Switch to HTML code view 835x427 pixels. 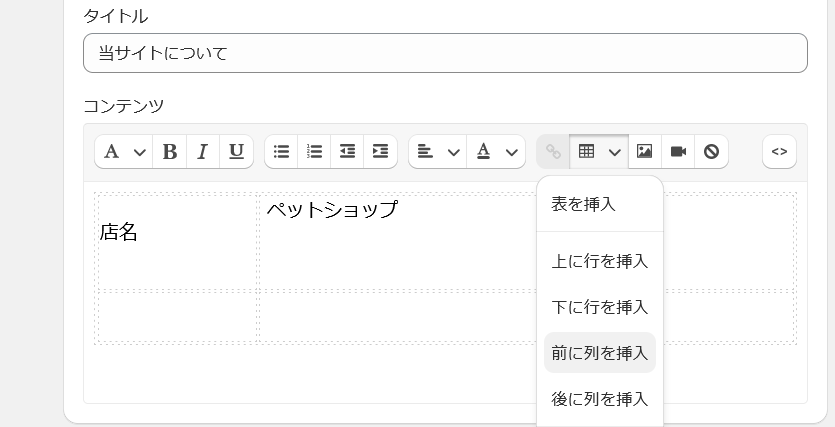779,152
